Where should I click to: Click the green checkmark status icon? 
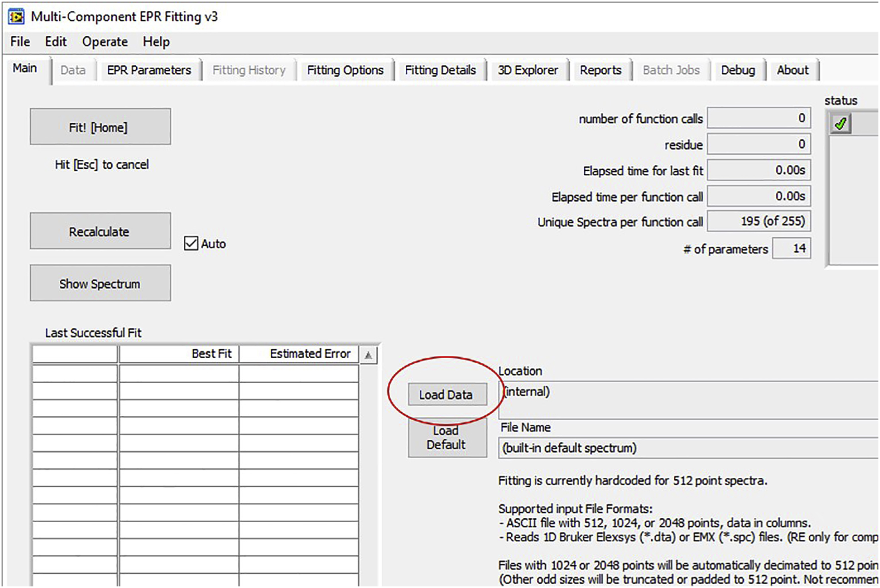[x=841, y=124]
